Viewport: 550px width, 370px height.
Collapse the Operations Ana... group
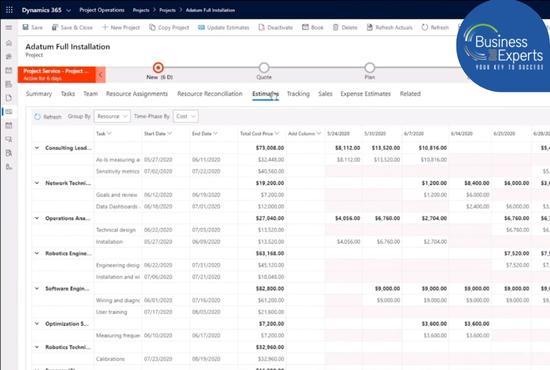coord(37,218)
